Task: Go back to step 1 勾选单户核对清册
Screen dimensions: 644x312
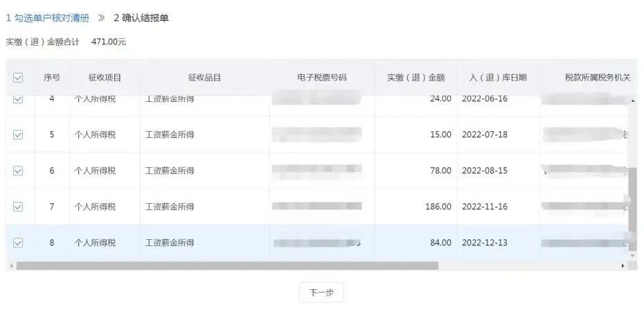Action: click(x=48, y=18)
